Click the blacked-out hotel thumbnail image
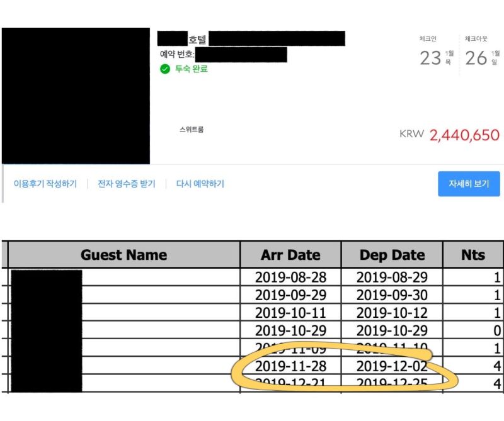 click(76, 96)
